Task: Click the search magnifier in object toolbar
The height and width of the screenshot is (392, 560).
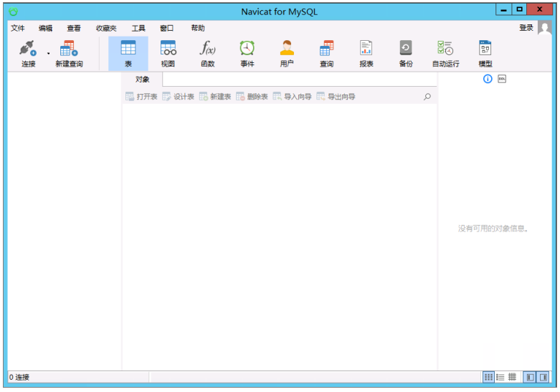Action: click(427, 97)
